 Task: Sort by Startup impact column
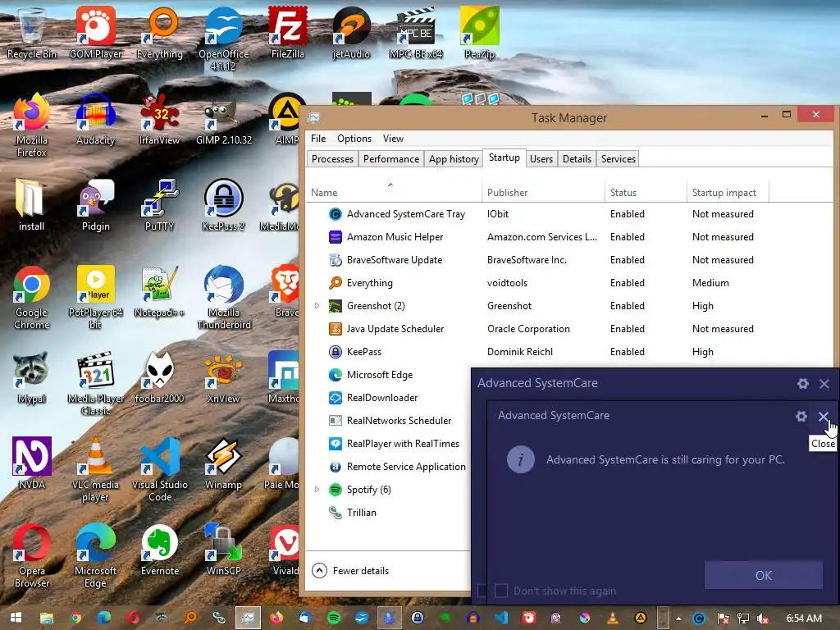pos(728,192)
